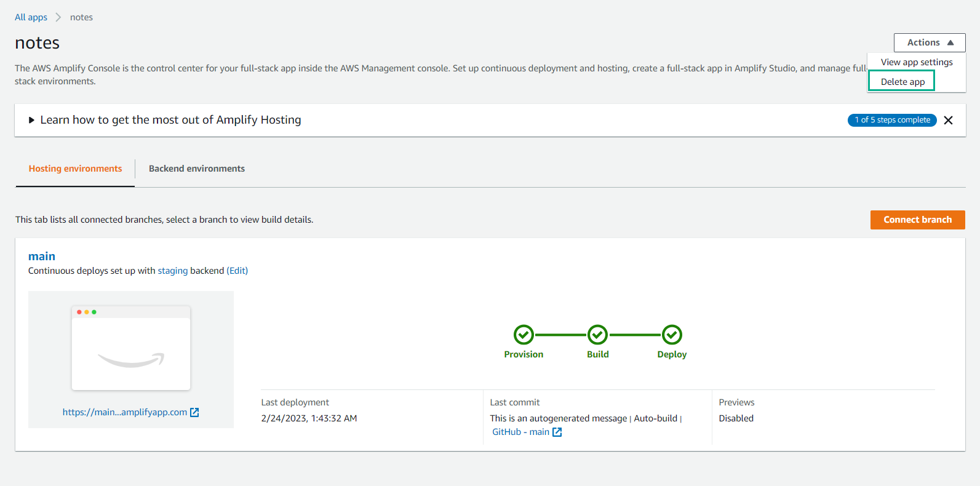Image resolution: width=980 pixels, height=486 pixels.
Task: Dismiss the Amplify Hosting learn banner
Action: point(948,121)
